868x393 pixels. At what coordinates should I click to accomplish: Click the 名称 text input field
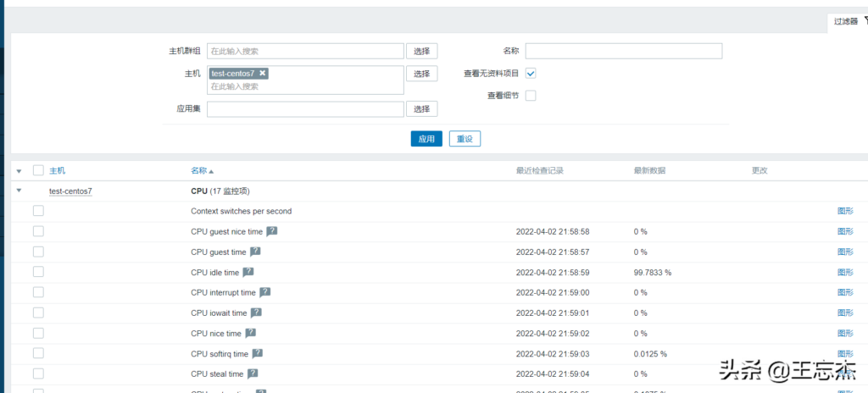point(624,52)
